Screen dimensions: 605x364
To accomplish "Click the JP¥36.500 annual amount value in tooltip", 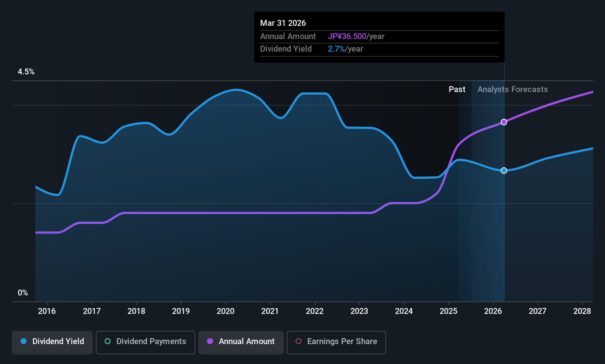I will click(x=347, y=36).
